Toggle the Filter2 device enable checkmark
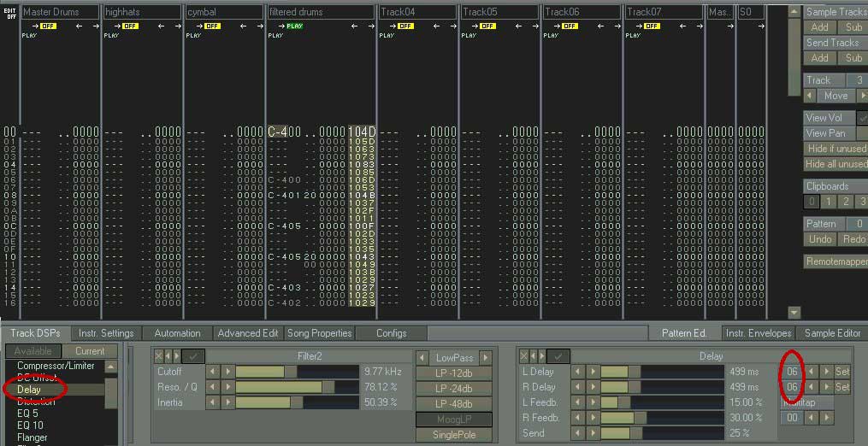 click(x=194, y=356)
